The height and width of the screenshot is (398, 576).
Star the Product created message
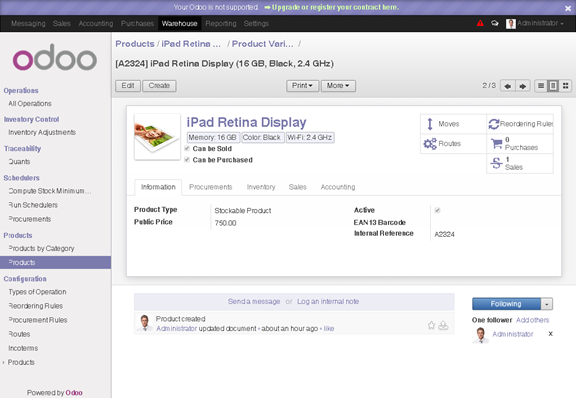[x=431, y=325]
